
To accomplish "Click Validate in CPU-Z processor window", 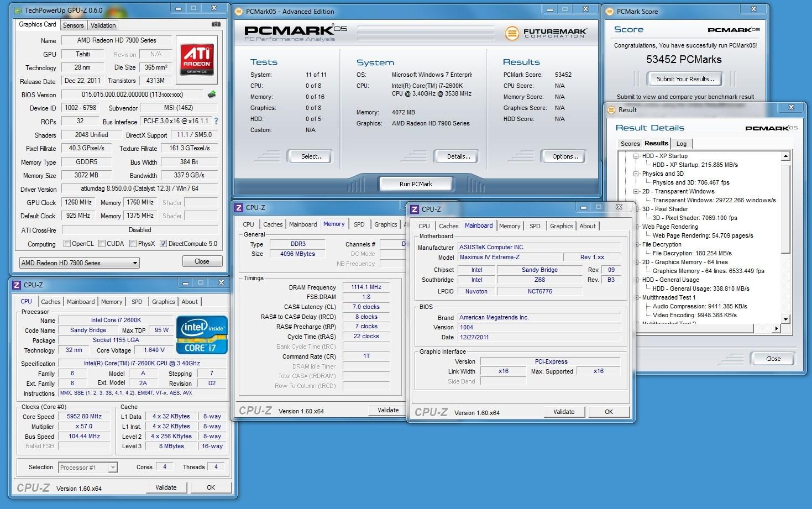I will [166, 487].
